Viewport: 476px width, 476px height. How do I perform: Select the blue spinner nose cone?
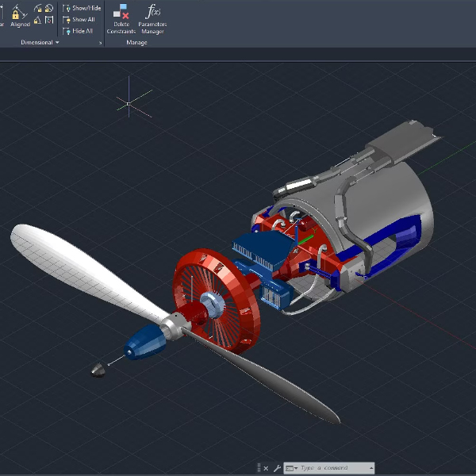click(146, 342)
